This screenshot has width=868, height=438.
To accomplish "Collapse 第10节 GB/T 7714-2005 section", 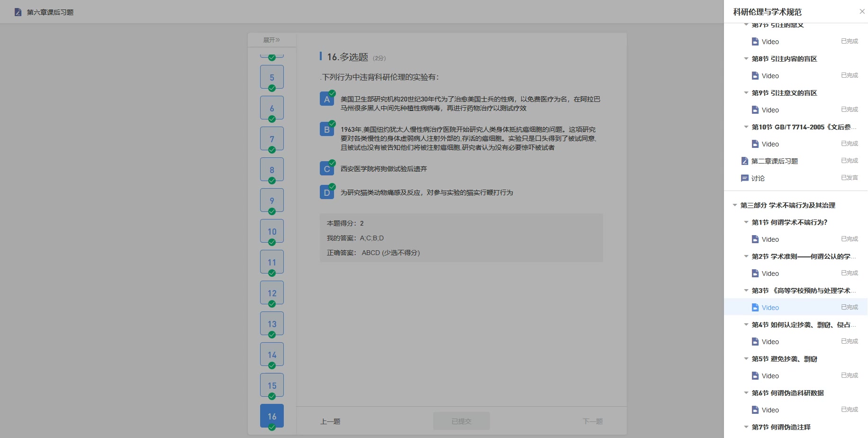I will click(x=746, y=127).
